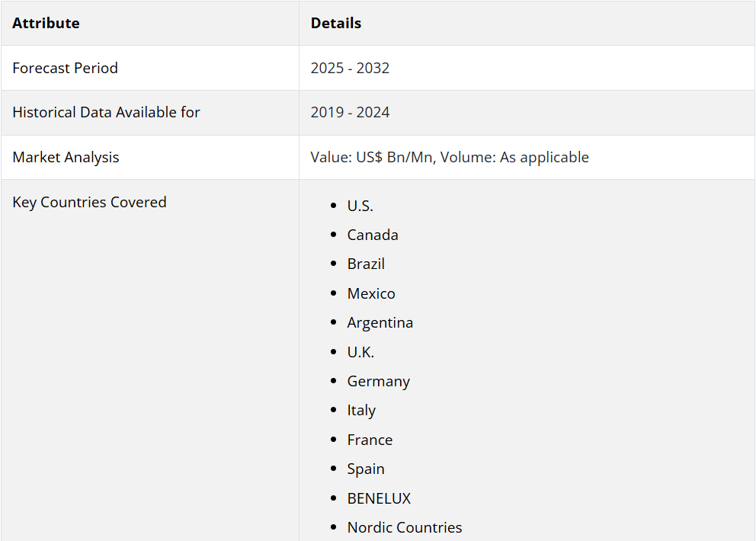
Task: Select Historical Data Available for label
Action: coord(106,112)
